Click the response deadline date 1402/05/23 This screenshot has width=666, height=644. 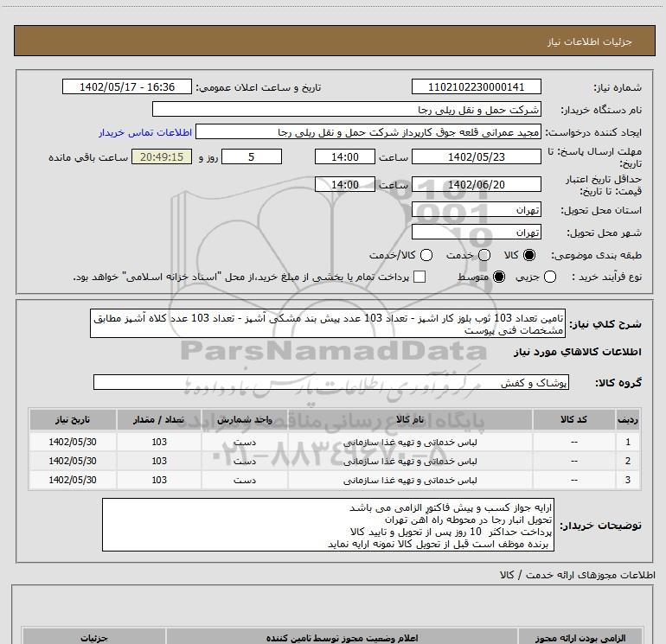pos(476,156)
